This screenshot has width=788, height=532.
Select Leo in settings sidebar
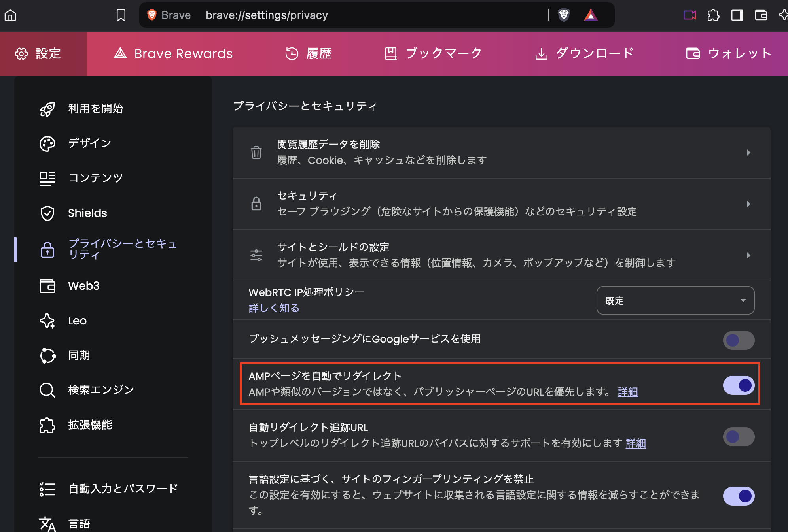[77, 321]
